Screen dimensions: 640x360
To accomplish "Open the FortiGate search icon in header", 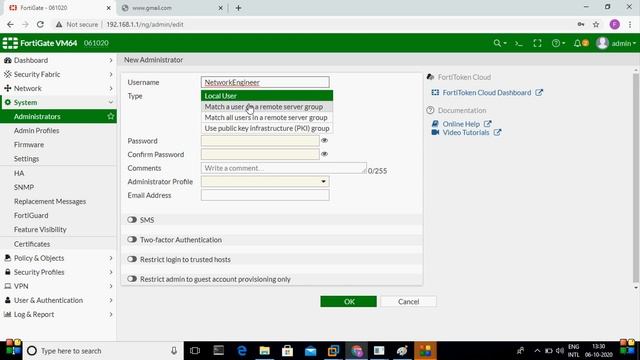I will click(x=500, y=43).
